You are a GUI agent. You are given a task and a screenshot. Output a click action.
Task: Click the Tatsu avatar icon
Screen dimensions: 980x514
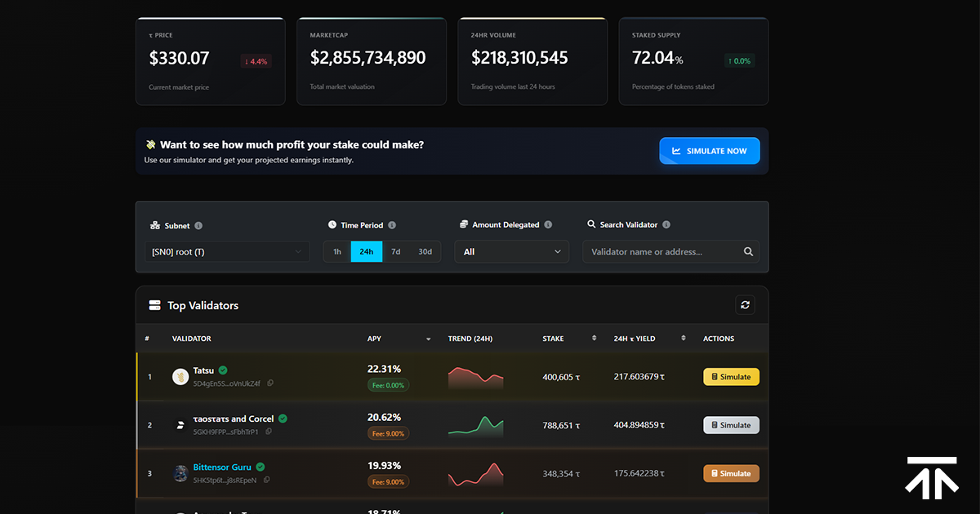click(180, 377)
